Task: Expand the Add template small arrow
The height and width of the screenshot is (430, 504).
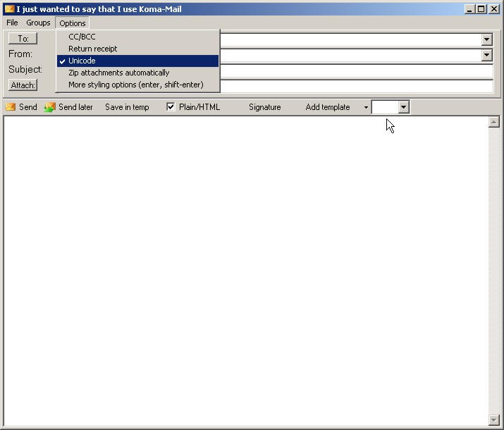Action: pyautogui.click(x=366, y=107)
